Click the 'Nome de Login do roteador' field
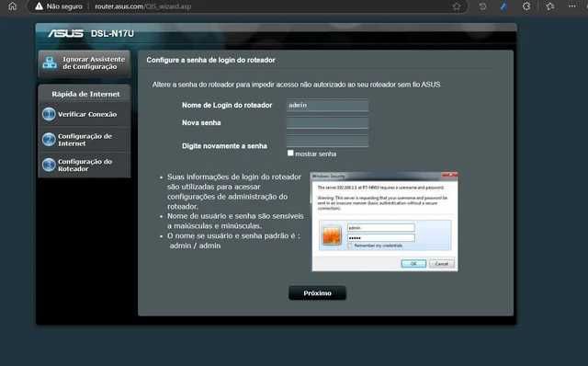588x366 pixels. [327, 106]
